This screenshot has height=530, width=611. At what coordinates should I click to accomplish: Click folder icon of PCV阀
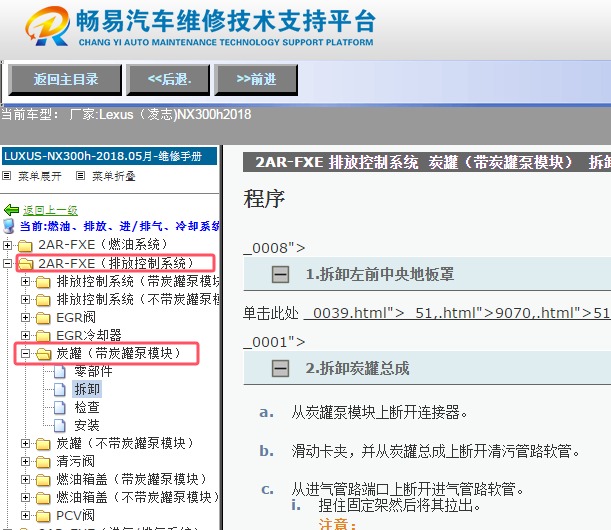(x=43, y=516)
